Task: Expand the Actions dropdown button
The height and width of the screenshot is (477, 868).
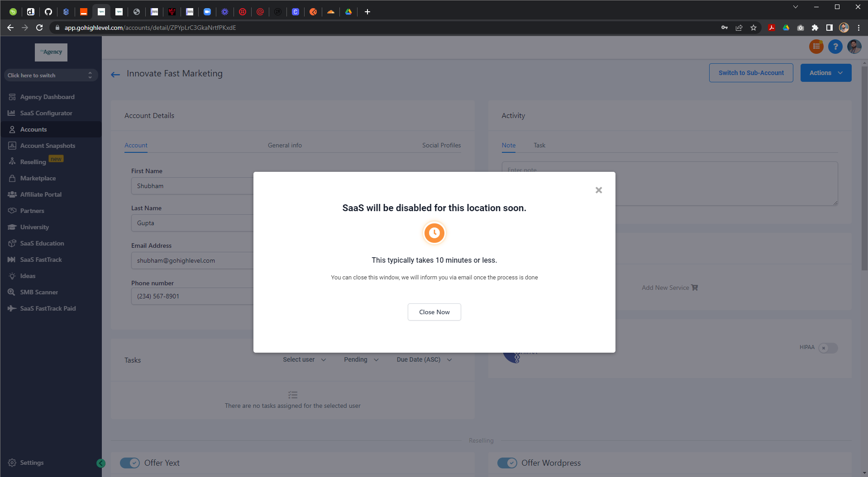Action: (x=825, y=73)
